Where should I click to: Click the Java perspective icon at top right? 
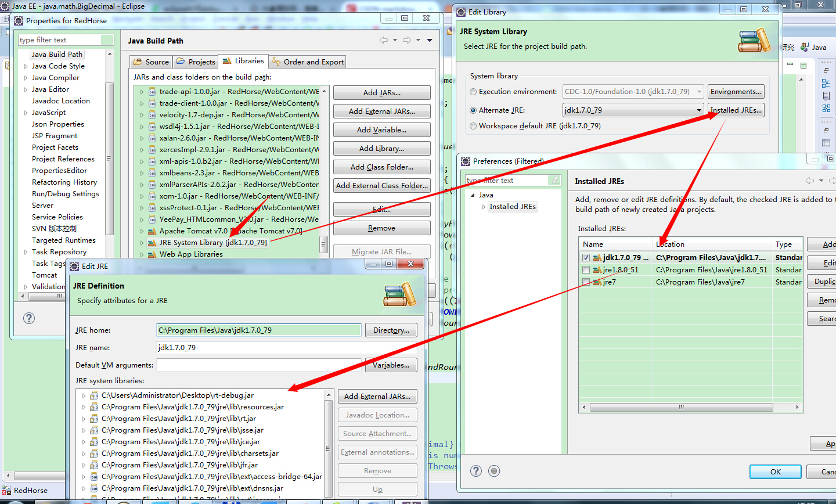(x=805, y=47)
